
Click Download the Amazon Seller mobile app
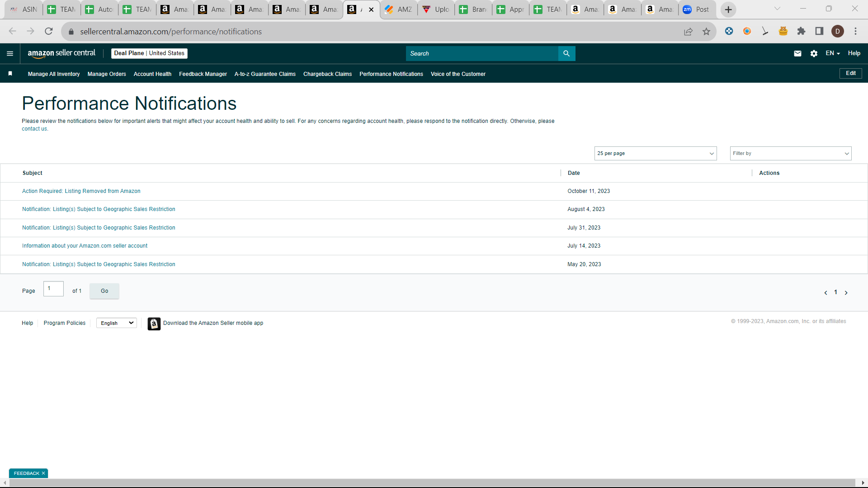click(213, 323)
